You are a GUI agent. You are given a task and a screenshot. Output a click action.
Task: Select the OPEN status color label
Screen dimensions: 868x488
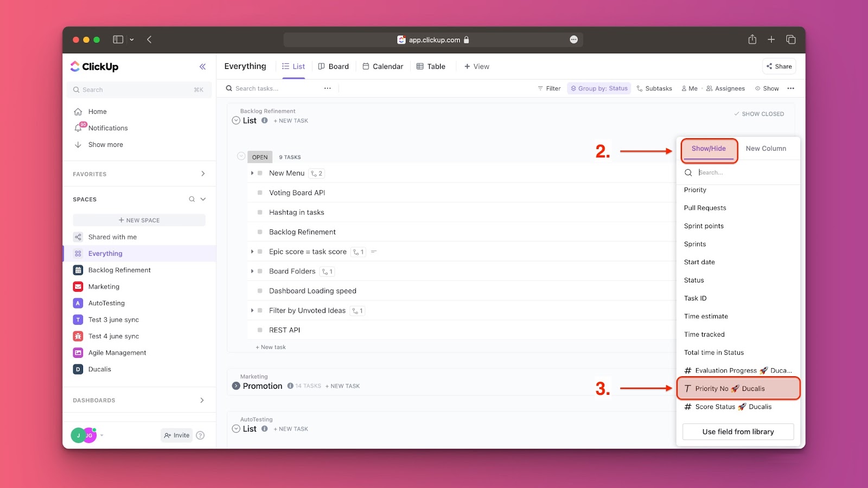click(260, 157)
